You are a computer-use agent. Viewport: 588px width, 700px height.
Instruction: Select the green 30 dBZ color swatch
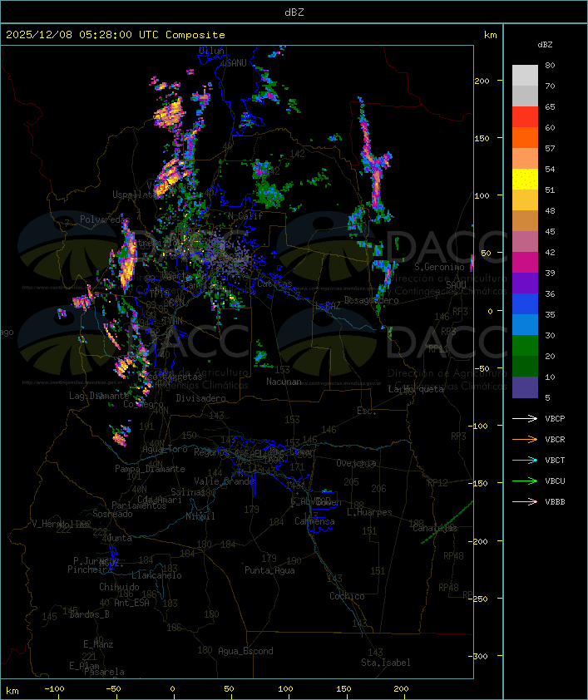pos(525,346)
